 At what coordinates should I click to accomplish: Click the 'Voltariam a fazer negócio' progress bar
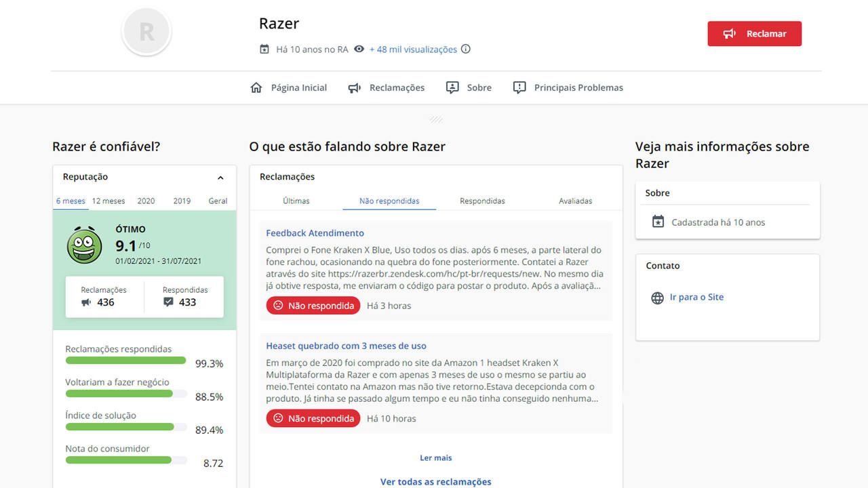pyautogui.click(x=126, y=394)
